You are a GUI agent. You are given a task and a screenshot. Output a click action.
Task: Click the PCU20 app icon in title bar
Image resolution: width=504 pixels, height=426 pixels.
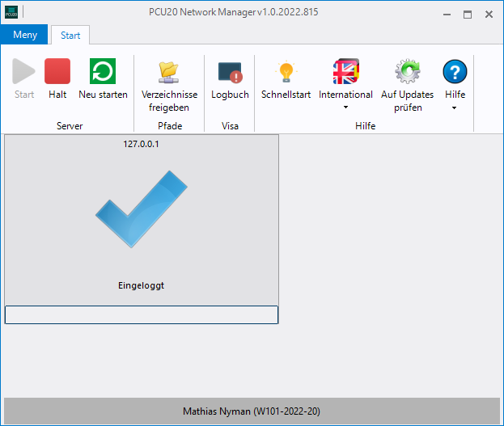[x=11, y=14]
